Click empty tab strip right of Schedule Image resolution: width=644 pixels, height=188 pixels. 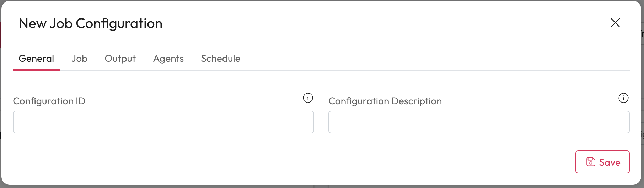426,59
